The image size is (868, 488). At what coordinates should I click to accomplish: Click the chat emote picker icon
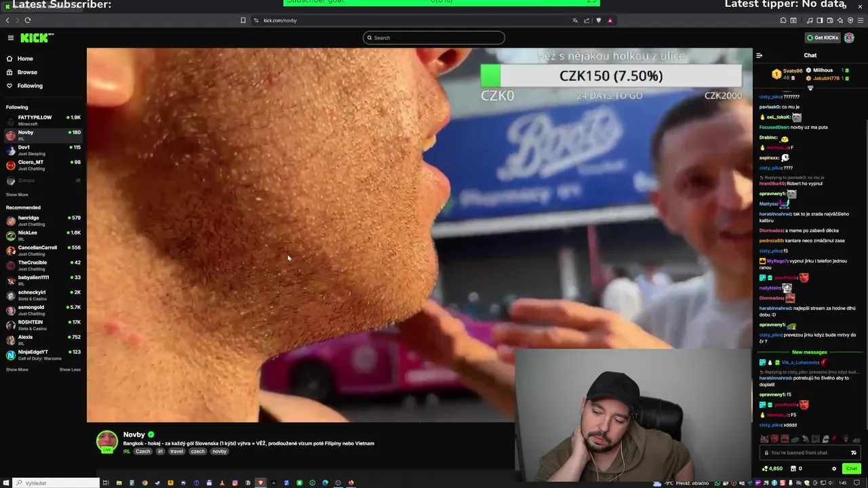pos(853,453)
